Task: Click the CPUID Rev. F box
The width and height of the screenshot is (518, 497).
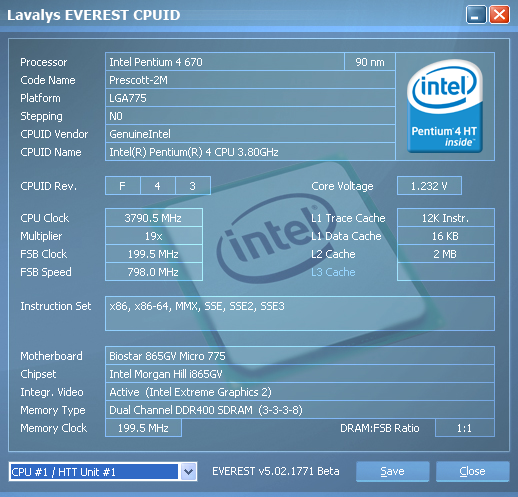Action: pos(123,186)
